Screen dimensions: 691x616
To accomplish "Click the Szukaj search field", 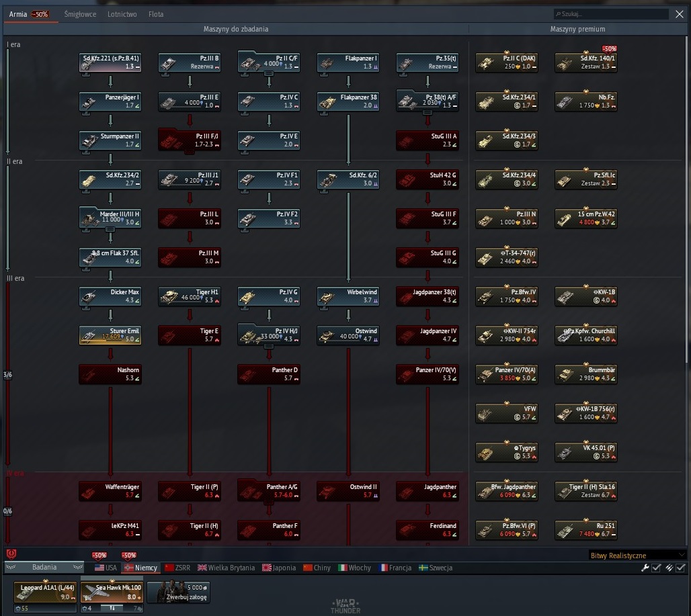I will click(x=611, y=14).
